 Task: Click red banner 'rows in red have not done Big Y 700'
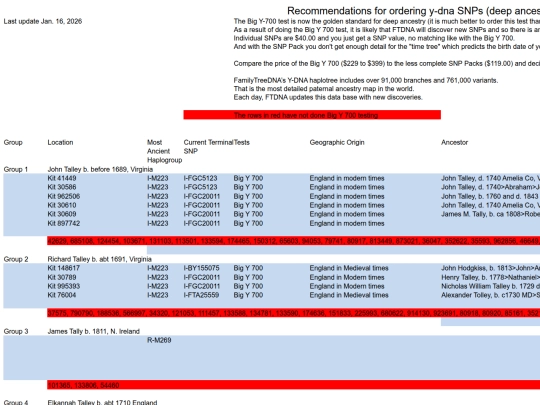(x=312, y=115)
